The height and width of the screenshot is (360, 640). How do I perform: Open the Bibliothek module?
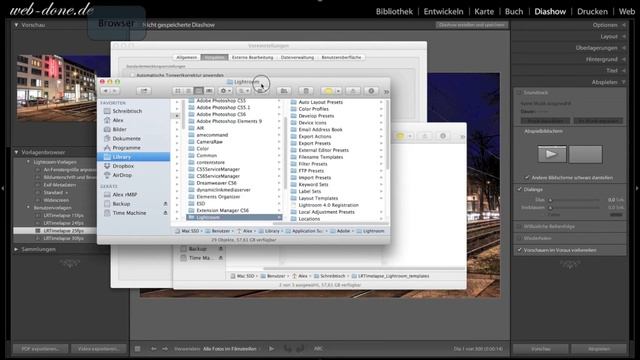click(394, 11)
